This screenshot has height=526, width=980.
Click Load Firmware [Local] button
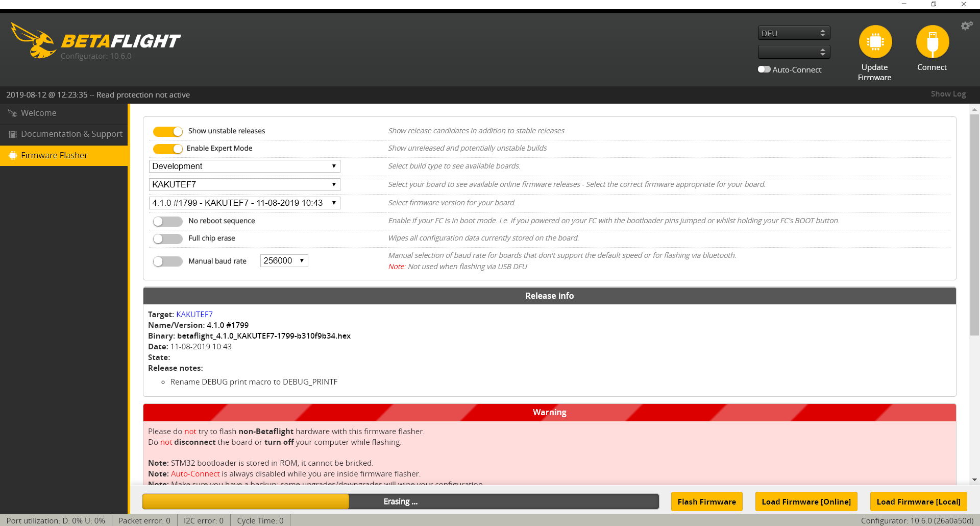tap(918, 501)
